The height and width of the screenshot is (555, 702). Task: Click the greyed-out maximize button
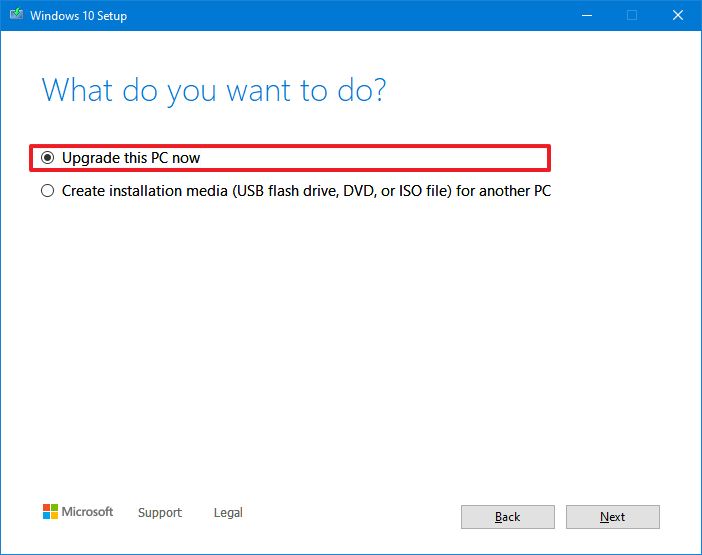(x=631, y=15)
